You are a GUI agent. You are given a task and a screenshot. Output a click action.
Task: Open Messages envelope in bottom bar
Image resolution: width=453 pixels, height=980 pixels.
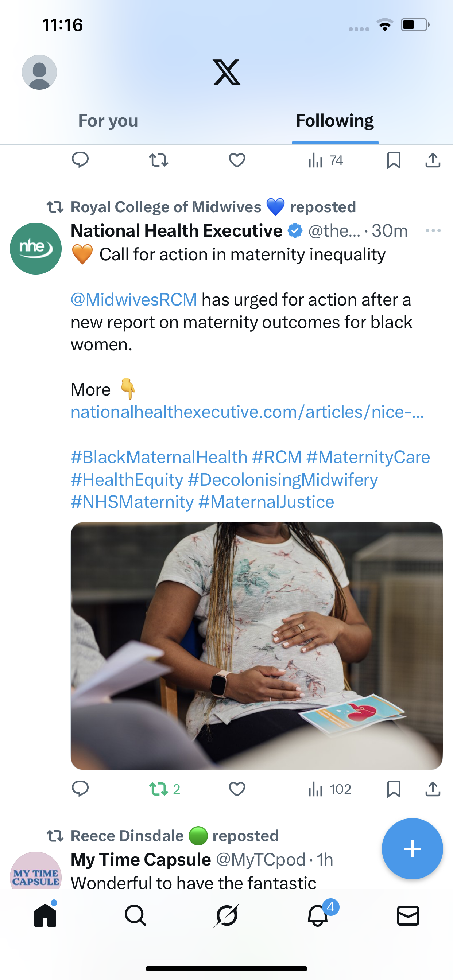[x=408, y=915]
